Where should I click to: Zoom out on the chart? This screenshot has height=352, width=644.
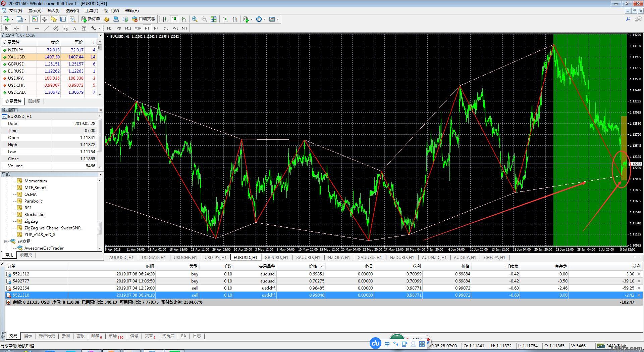click(204, 19)
